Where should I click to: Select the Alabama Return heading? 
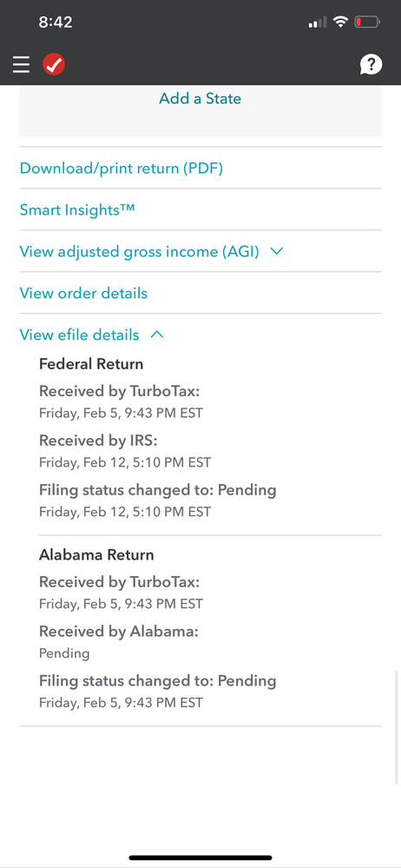click(x=96, y=554)
